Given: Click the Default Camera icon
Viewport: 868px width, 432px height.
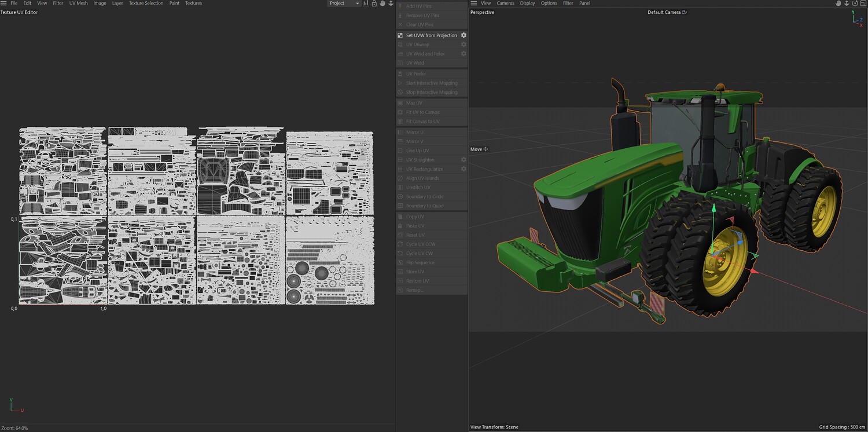Looking at the screenshot, I should coord(684,12).
